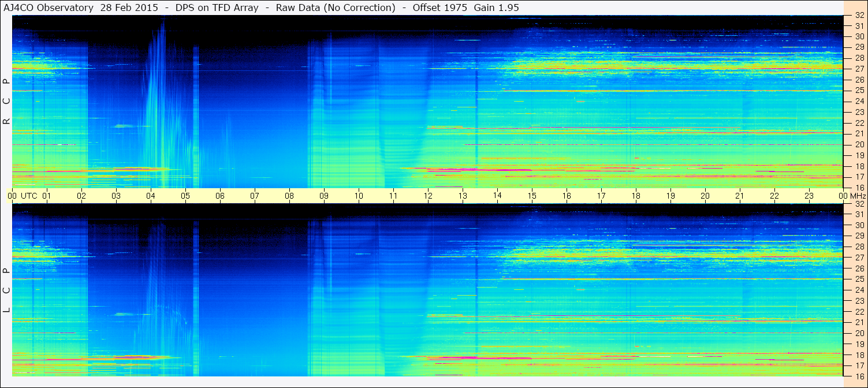Click the 20 MHz tick on RCP frequency axis
The height and width of the screenshot is (388, 868).
[859, 144]
